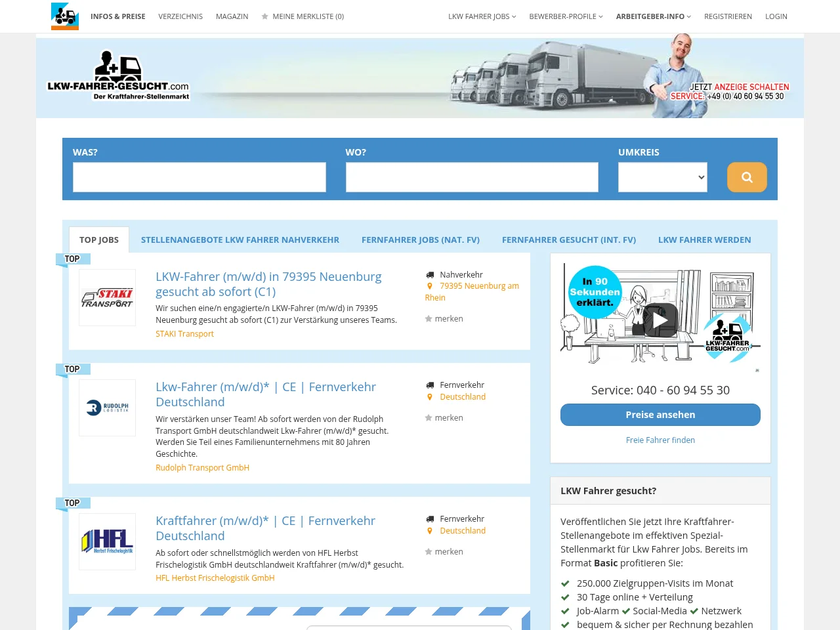
Task: Click the checkmark by bequem & sicher per Rechnung
Action: tap(565, 625)
